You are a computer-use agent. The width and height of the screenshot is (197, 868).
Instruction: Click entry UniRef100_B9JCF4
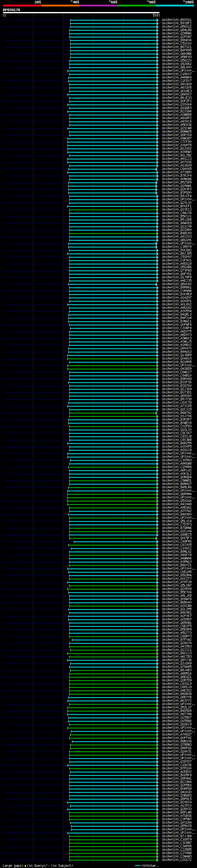pyautogui.click(x=176, y=196)
